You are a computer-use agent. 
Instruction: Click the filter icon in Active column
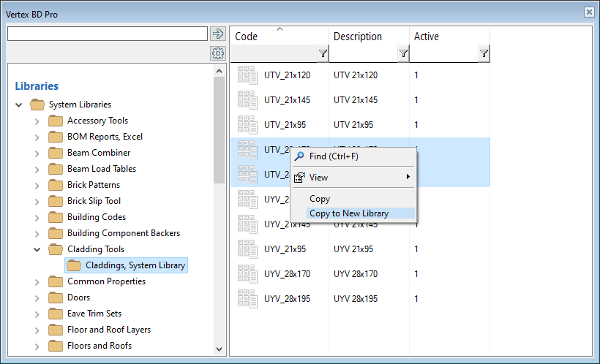pos(484,53)
